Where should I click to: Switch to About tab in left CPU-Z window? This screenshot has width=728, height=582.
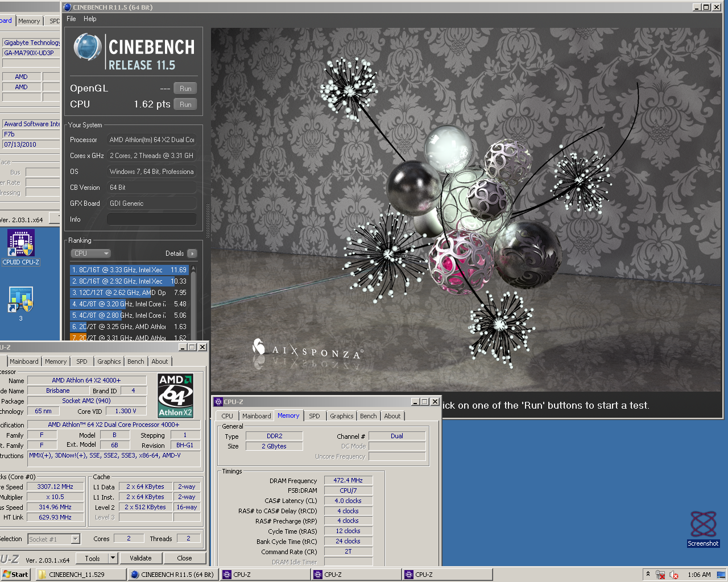[x=160, y=361]
